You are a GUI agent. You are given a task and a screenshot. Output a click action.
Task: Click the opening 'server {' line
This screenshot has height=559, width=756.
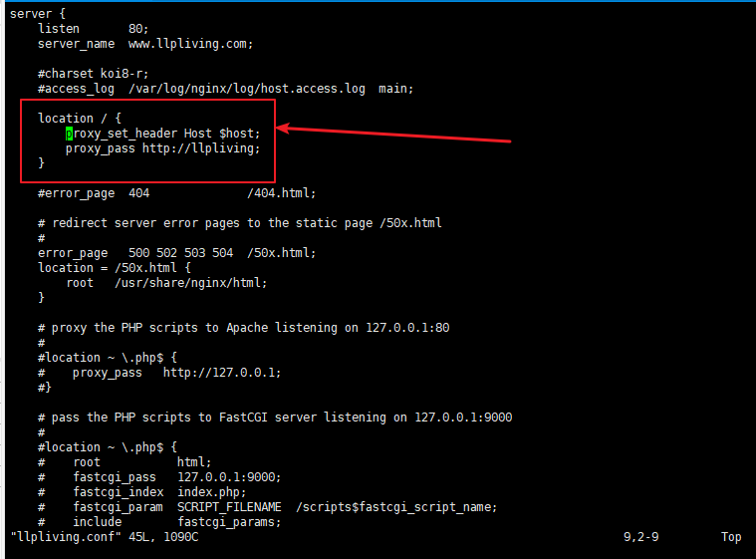click(x=37, y=14)
